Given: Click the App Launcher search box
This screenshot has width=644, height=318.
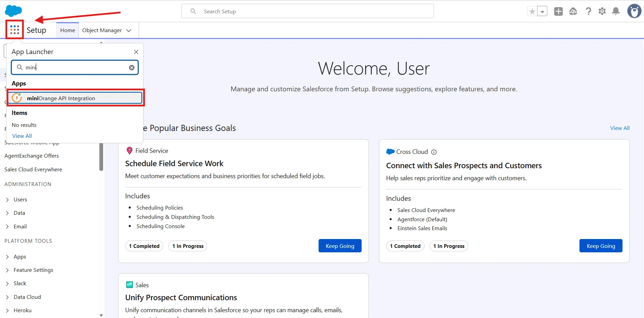Looking at the screenshot, I should pos(75,67).
